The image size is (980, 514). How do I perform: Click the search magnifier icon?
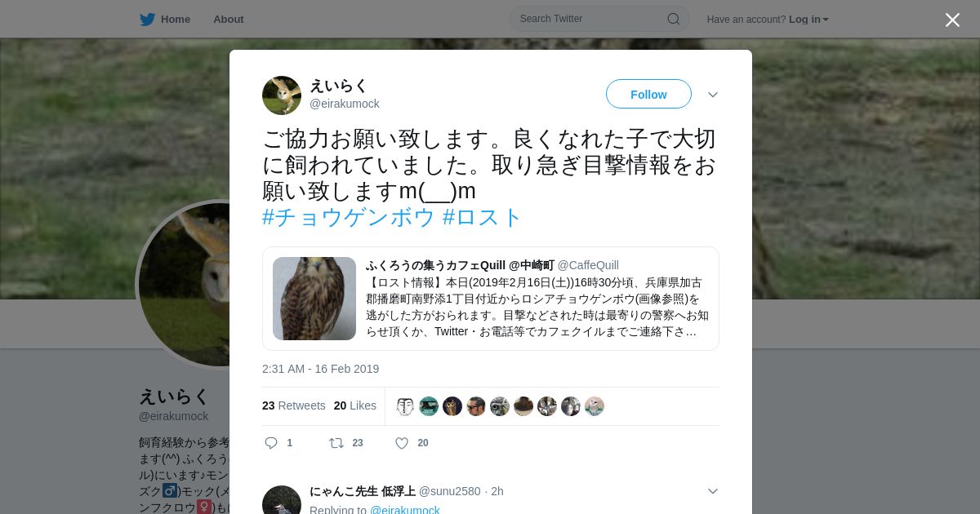point(674,19)
